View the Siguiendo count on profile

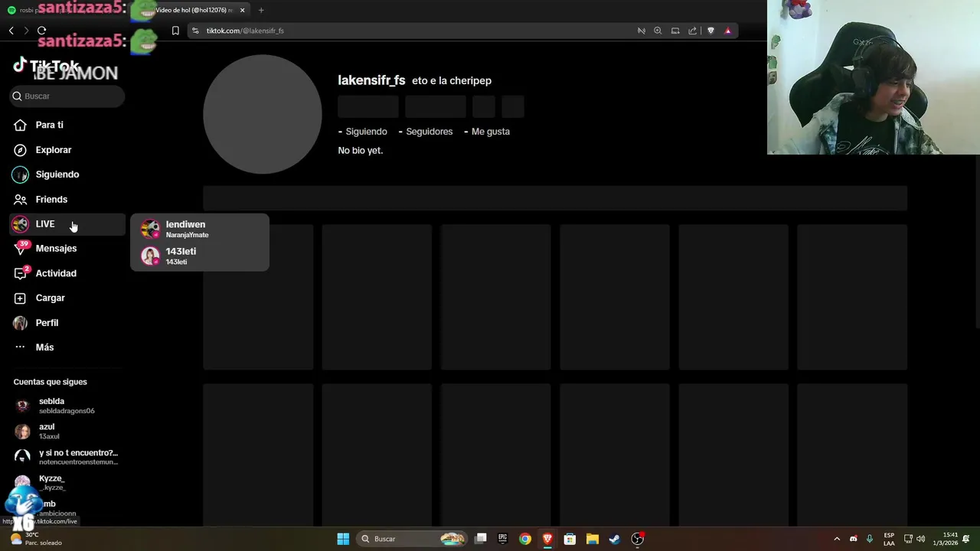point(363,132)
